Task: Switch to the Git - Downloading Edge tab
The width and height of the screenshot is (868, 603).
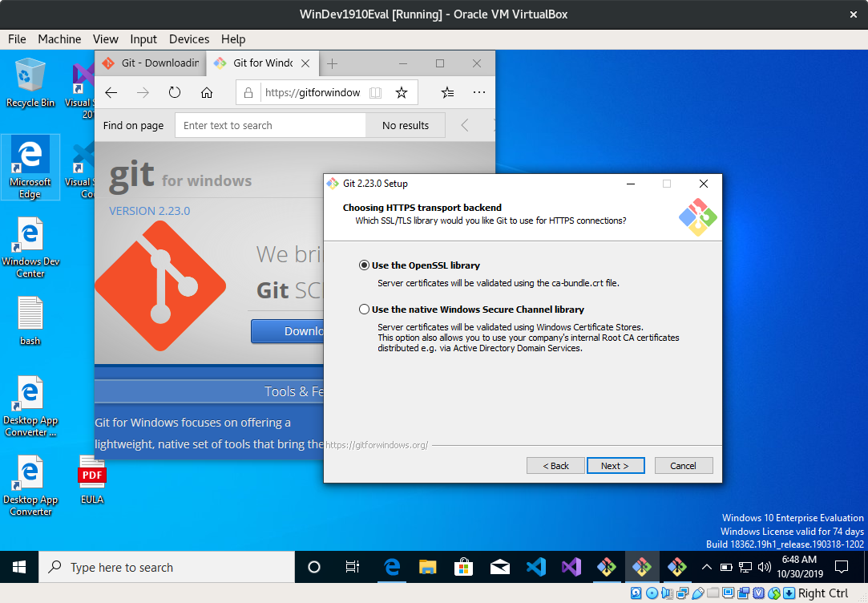Action: click(x=151, y=63)
